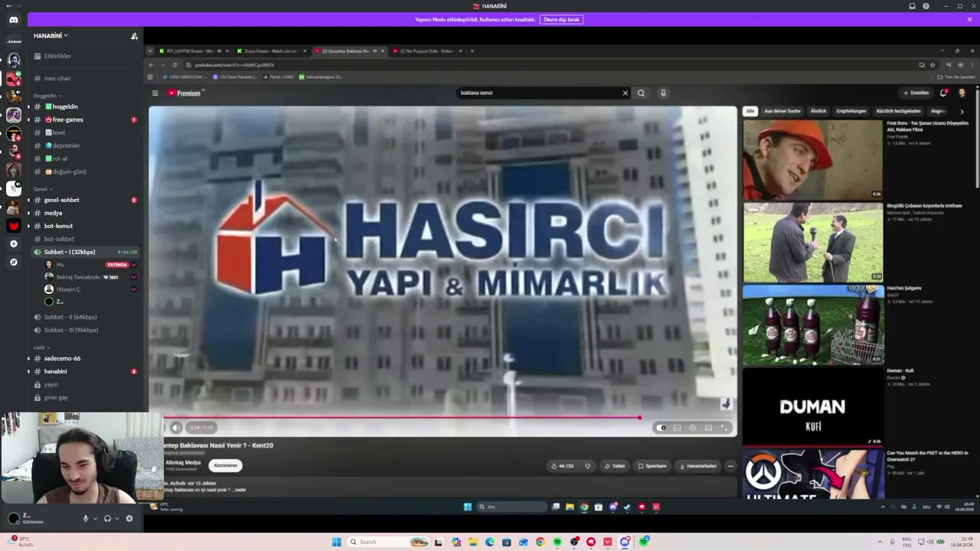980x551 pixels.
Task: Enter fullscreen in the YouTube player
Action: tap(724, 428)
